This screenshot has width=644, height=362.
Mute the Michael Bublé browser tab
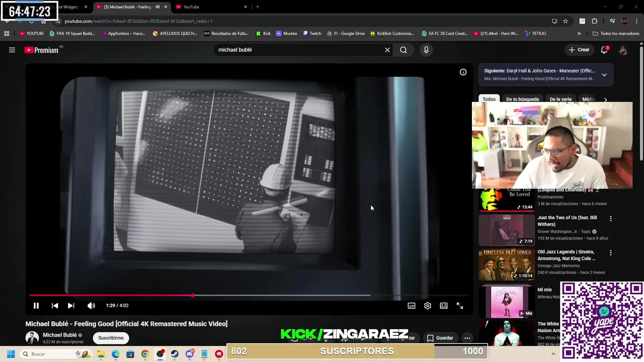157,7
